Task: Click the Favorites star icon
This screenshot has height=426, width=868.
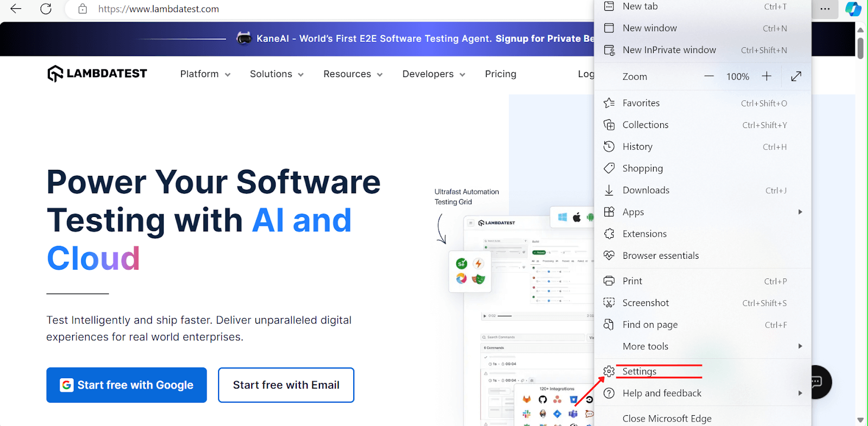Action: tap(609, 103)
